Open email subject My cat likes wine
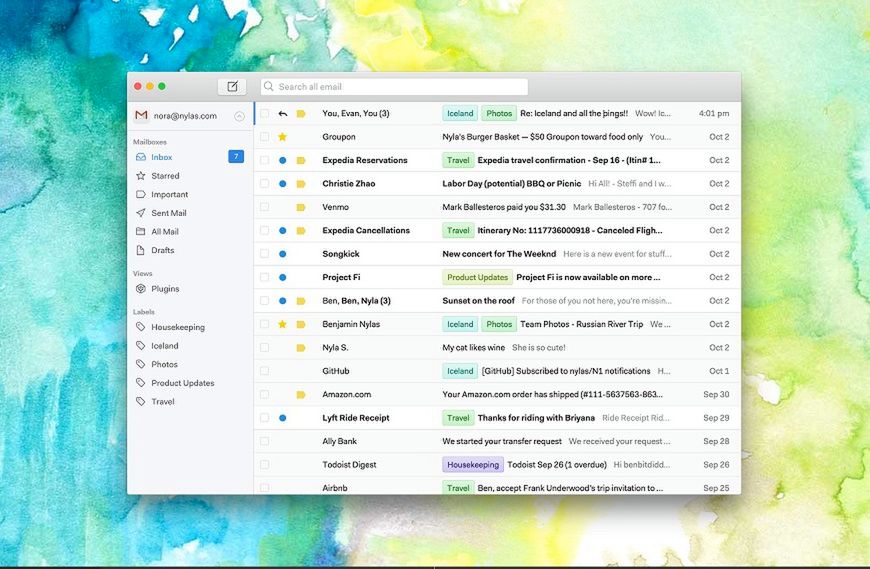The width and height of the screenshot is (870, 569). click(498, 348)
